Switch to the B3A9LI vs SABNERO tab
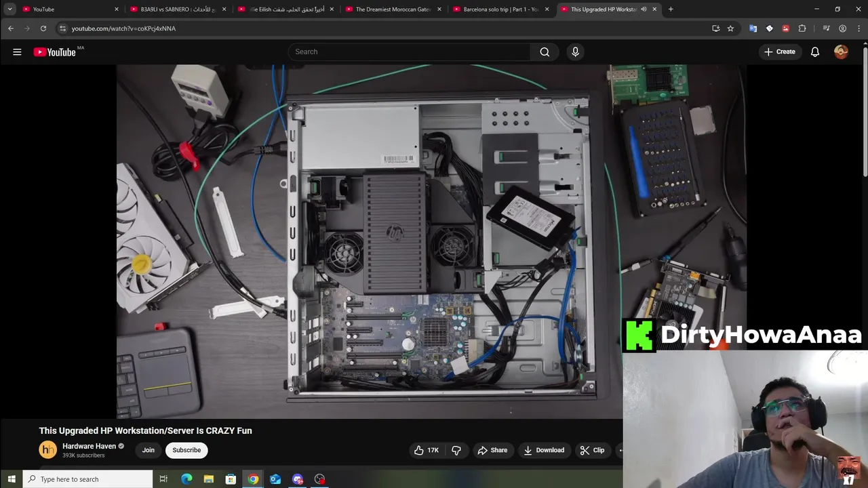This screenshot has width=868, height=488. [175, 9]
